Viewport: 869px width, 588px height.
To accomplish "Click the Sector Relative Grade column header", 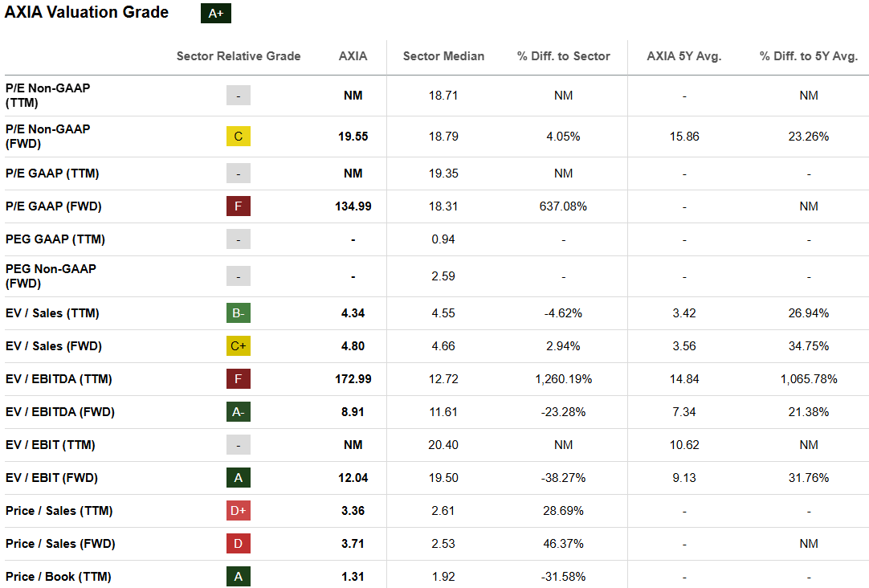I will tap(239, 56).
